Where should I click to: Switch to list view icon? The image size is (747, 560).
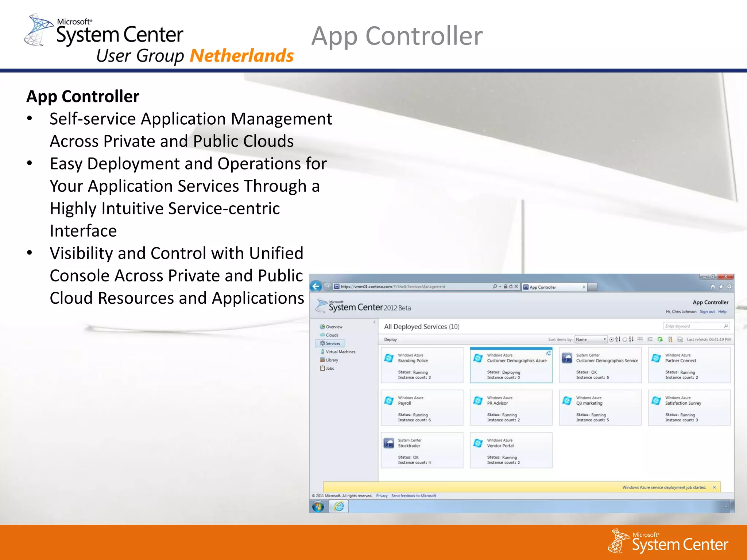[x=650, y=339]
